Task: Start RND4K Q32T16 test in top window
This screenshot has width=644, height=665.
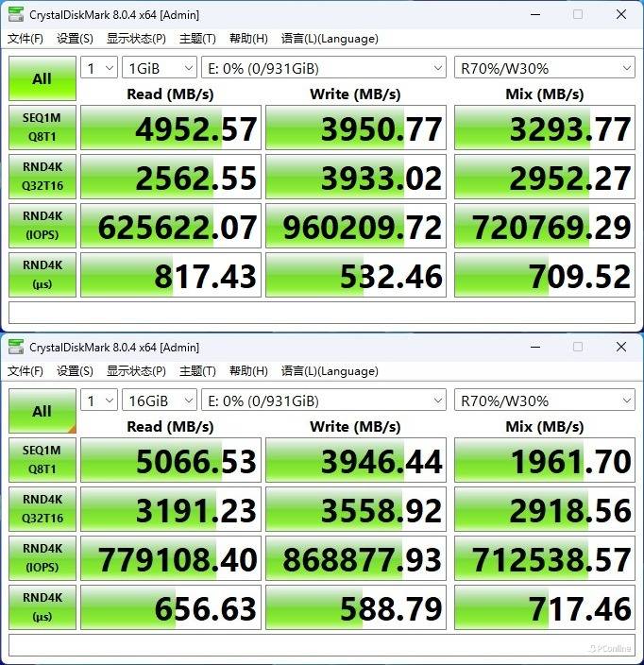Action: click(42, 177)
